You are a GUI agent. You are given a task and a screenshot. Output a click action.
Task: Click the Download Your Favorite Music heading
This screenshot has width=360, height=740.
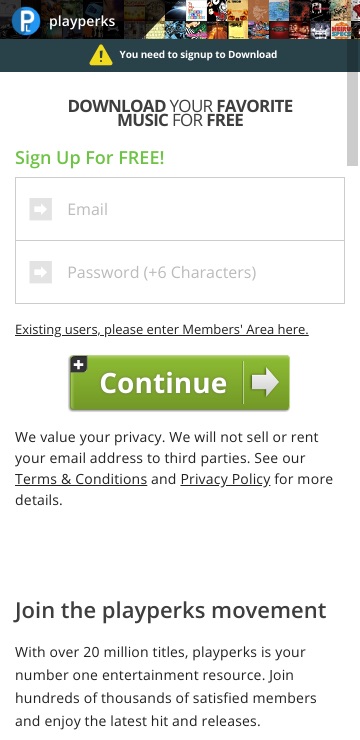point(180,113)
